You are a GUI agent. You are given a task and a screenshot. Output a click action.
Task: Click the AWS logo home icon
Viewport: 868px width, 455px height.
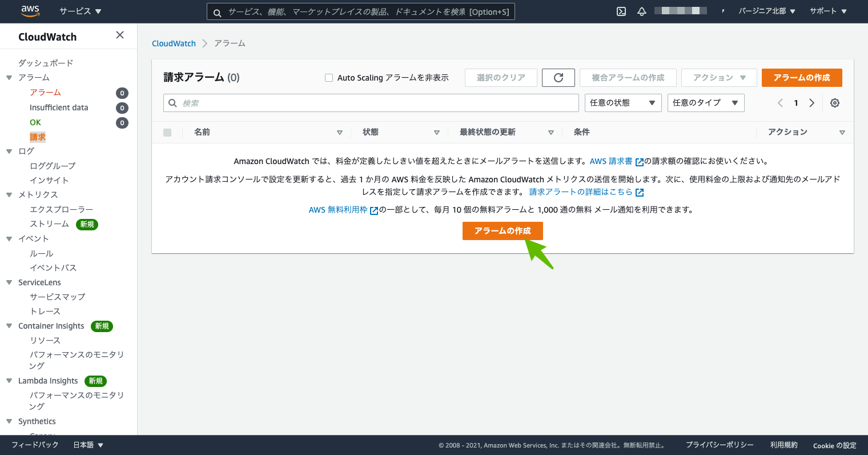(30, 11)
